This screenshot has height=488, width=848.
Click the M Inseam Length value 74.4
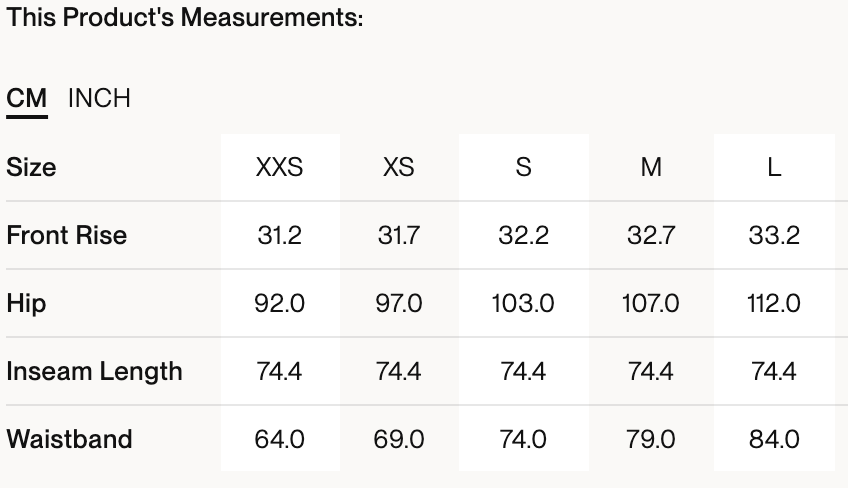(x=651, y=371)
